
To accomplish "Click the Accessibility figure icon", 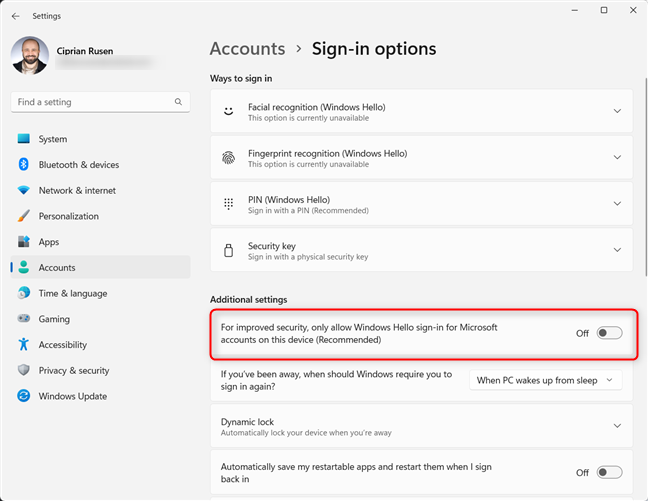I will (x=24, y=344).
